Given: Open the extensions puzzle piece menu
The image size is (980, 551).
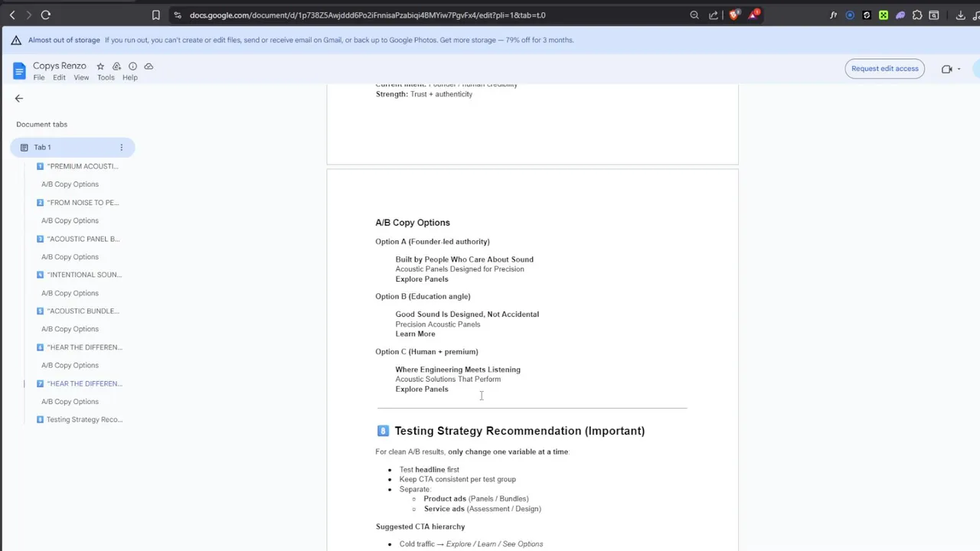Looking at the screenshot, I should (x=917, y=15).
